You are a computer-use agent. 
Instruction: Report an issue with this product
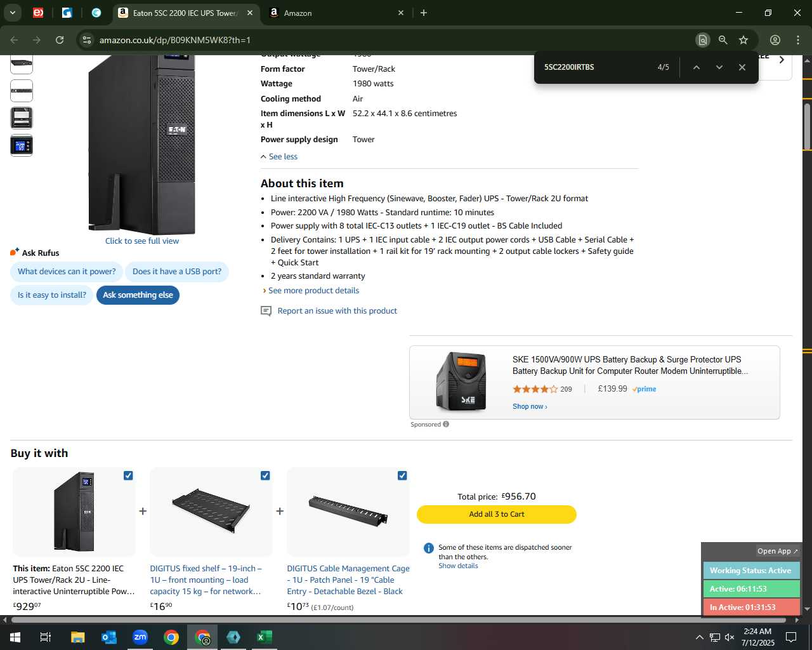click(x=337, y=311)
